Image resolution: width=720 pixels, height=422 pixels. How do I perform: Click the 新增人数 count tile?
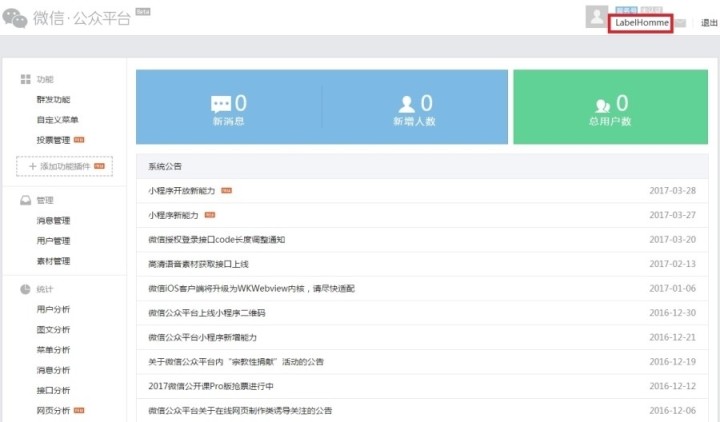pos(415,107)
